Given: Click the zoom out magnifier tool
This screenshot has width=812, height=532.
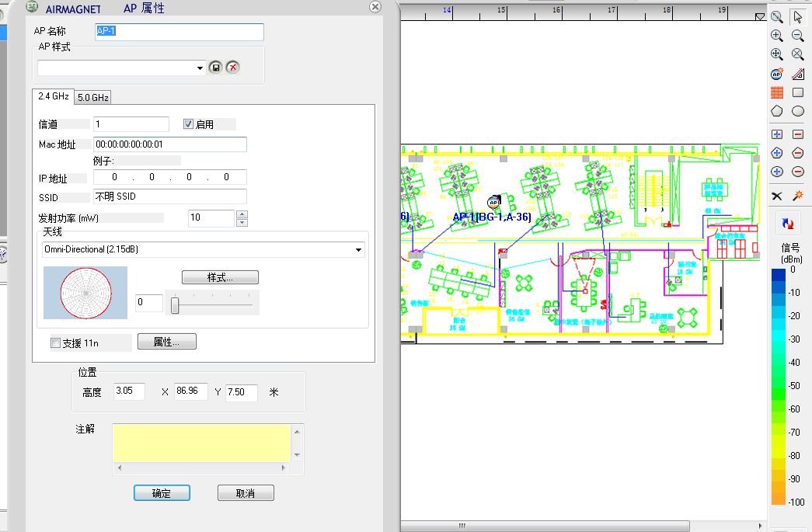Looking at the screenshot, I should pos(797,36).
